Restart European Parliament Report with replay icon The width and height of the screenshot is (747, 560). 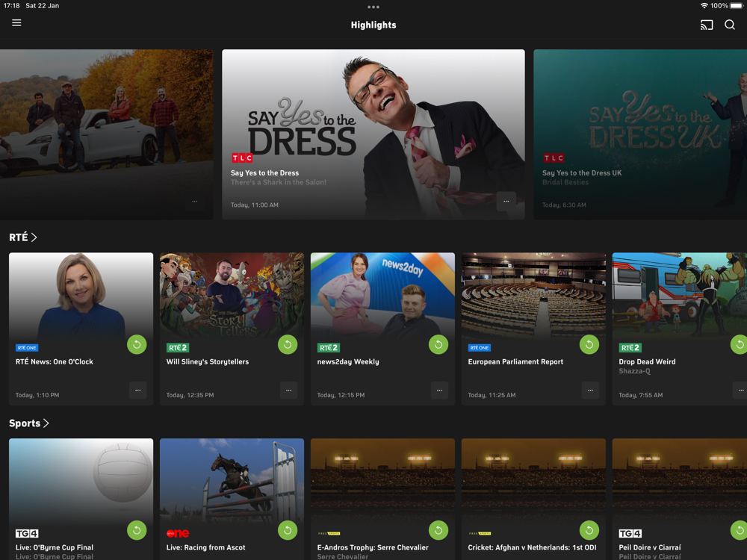click(x=589, y=344)
